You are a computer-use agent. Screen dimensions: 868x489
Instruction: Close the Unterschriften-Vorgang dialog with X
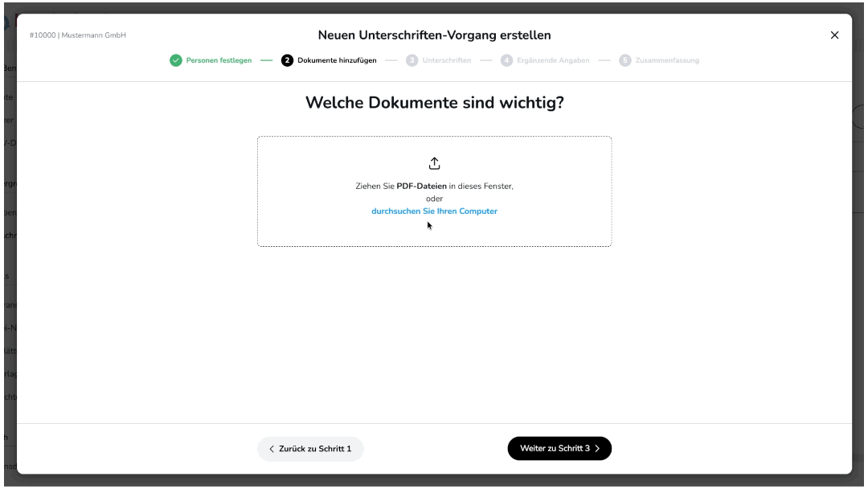point(834,35)
